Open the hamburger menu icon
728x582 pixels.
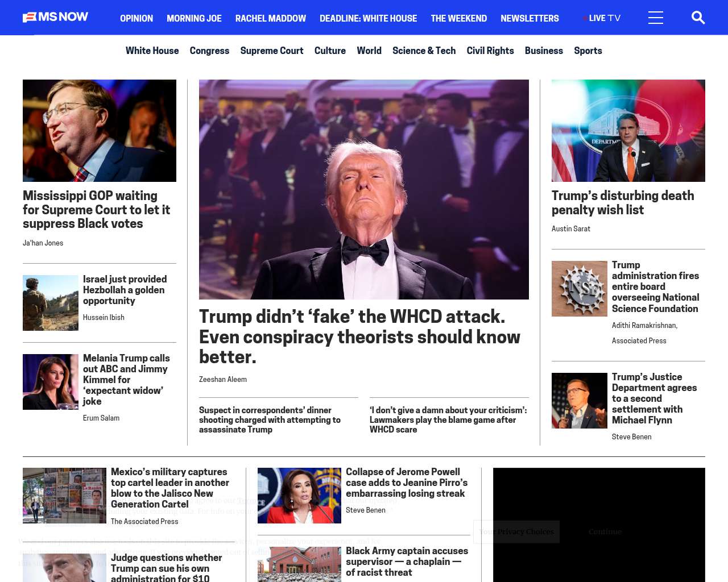[x=656, y=18]
